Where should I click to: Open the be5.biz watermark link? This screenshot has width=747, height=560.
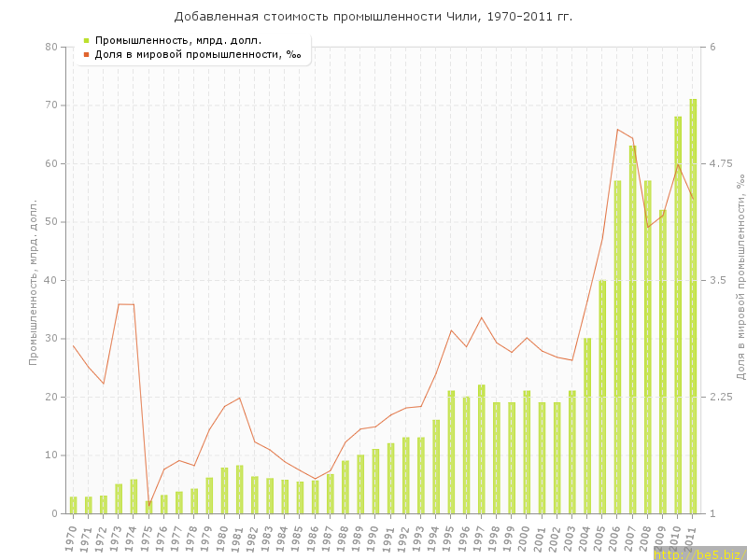pos(698,553)
